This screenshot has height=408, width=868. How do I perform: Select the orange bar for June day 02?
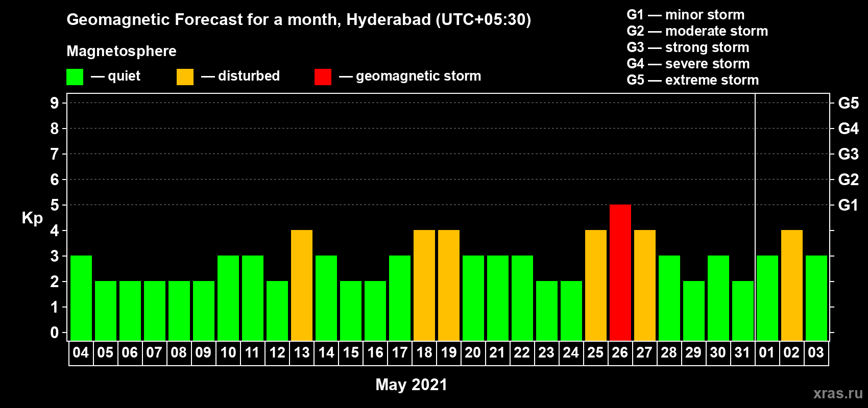[x=792, y=285]
